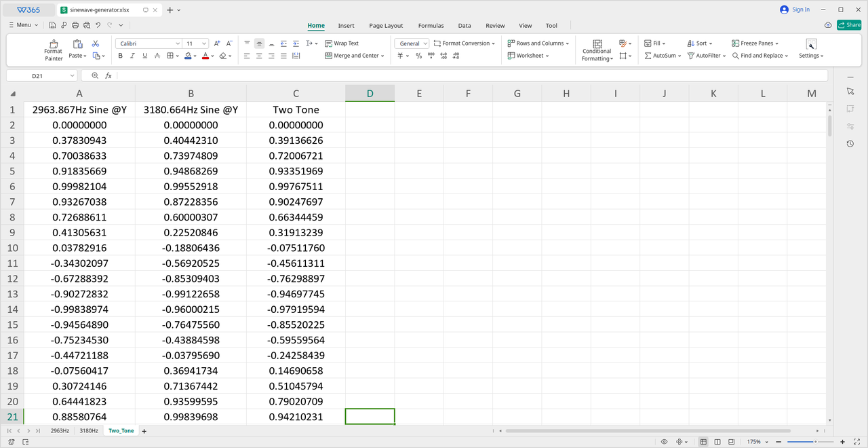Expand the Freeze Panes dropdown
The width and height of the screenshot is (868, 448).
755,43
